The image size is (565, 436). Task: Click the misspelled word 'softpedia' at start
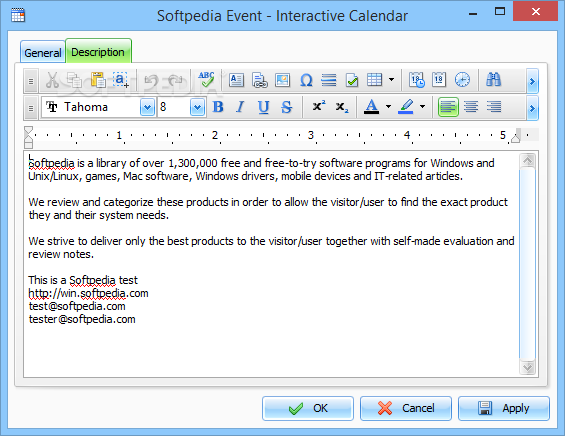click(x=52, y=163)
